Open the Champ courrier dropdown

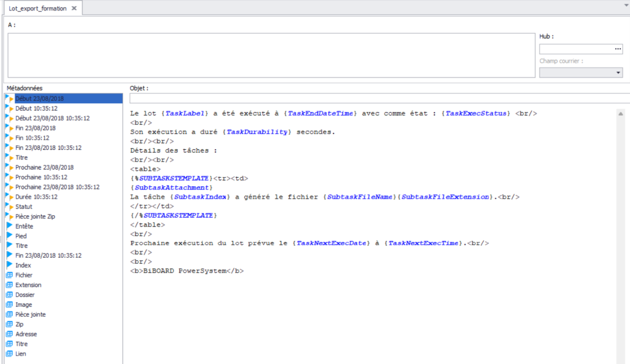coord(618,73)
